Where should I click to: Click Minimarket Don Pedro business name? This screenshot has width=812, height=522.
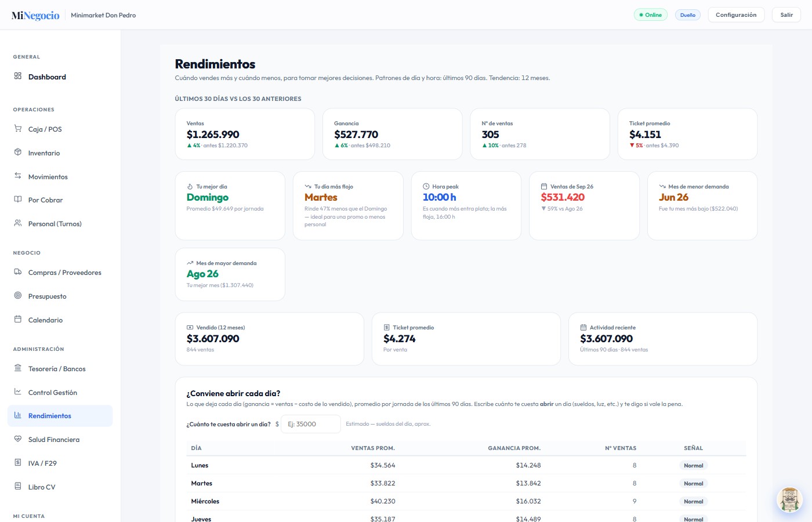pos(103,15)
